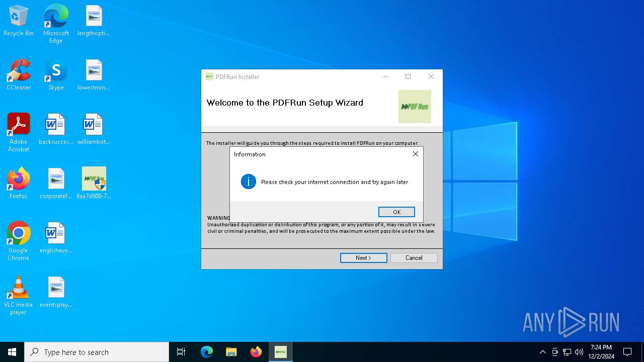
Task: Select the Adobe Acrobat desktop shortcut
Action: (19, 133)
